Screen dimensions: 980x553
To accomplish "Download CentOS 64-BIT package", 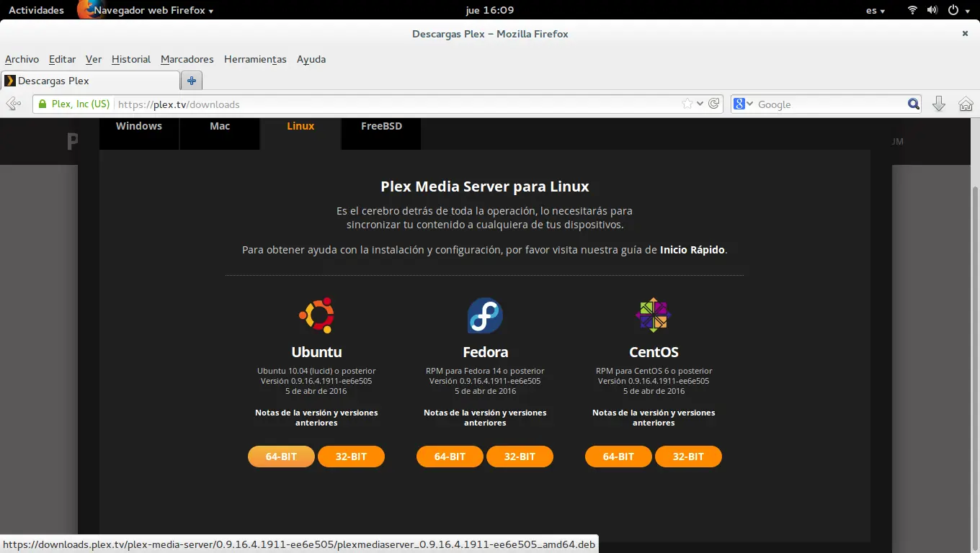I will (618, 457).
